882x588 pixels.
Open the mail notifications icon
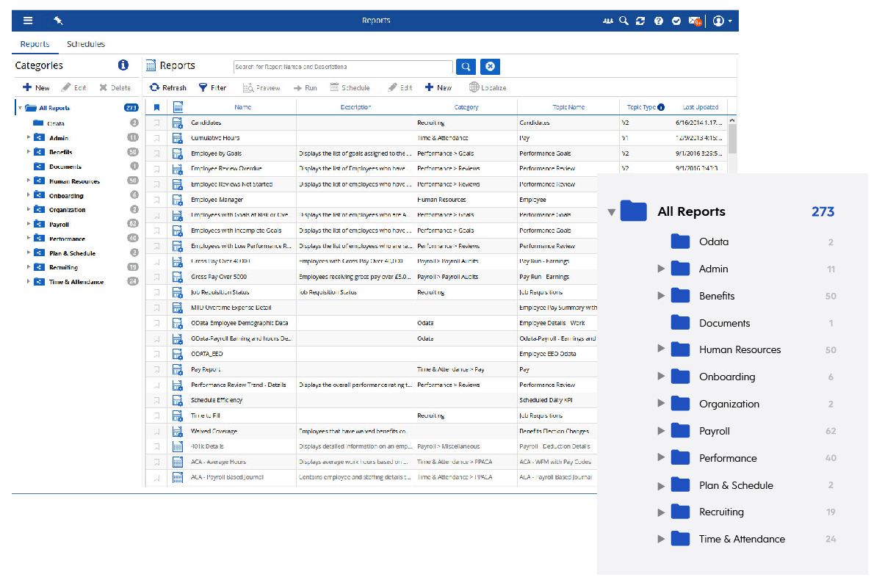(695, 21)
